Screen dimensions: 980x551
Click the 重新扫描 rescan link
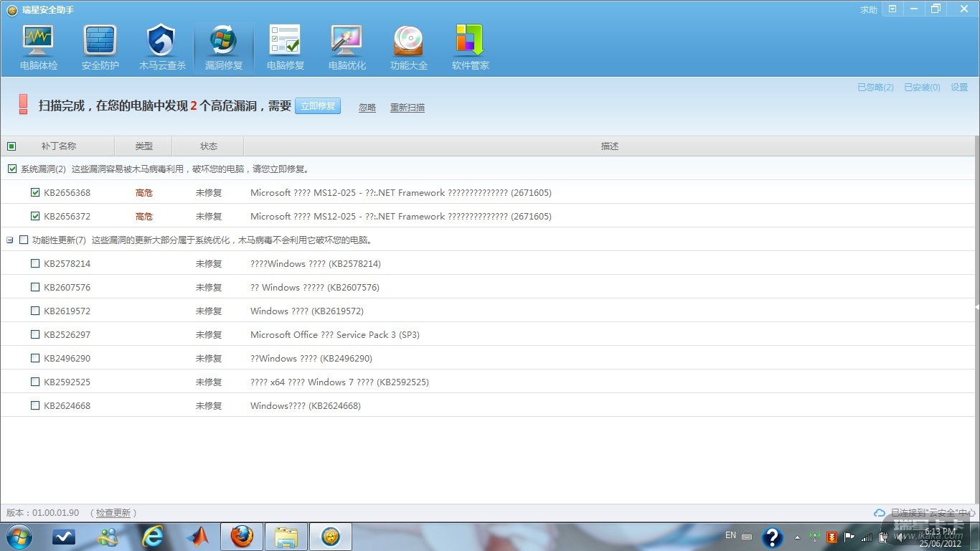click(x=407, y=108)
